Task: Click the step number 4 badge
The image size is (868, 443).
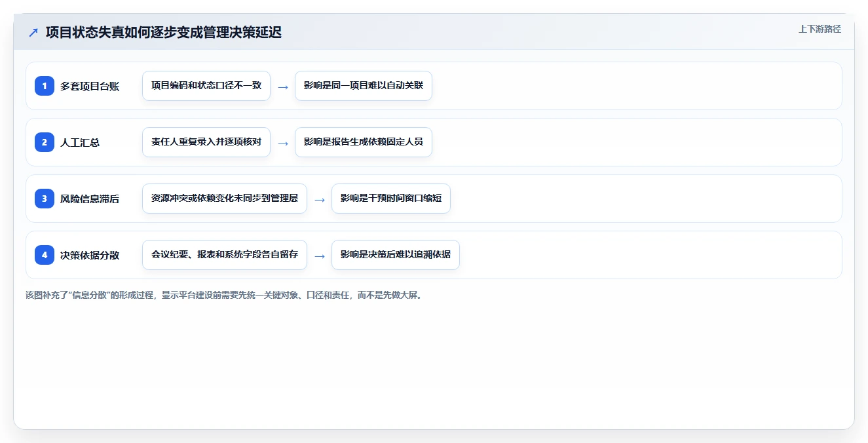Action: pyautogui.click(x=45, y=255)
